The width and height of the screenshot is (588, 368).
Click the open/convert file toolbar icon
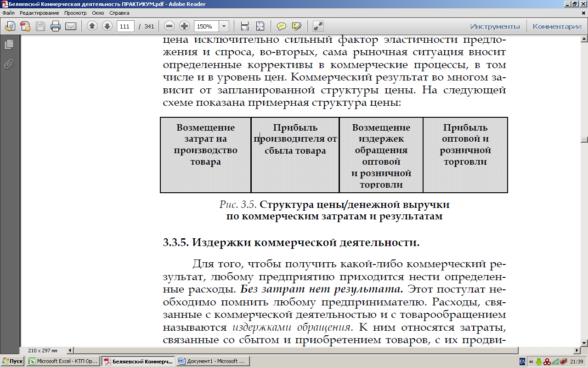[10, 26]
